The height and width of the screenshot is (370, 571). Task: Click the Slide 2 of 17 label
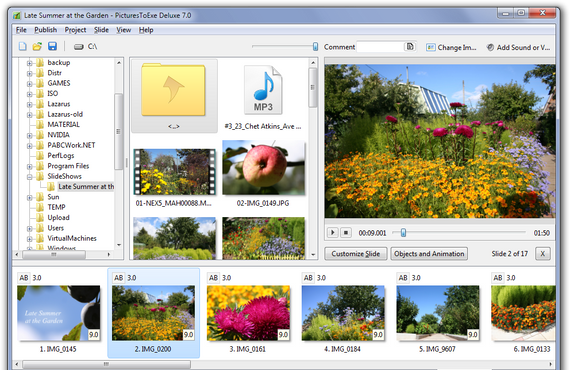[509, 254]
